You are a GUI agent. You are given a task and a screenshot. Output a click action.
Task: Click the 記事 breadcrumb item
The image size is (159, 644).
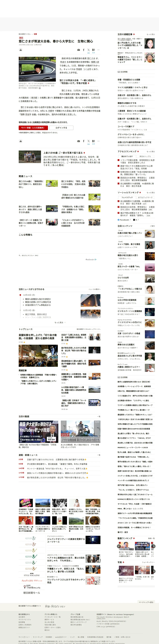pyautogui.click(x=35, y=34)
